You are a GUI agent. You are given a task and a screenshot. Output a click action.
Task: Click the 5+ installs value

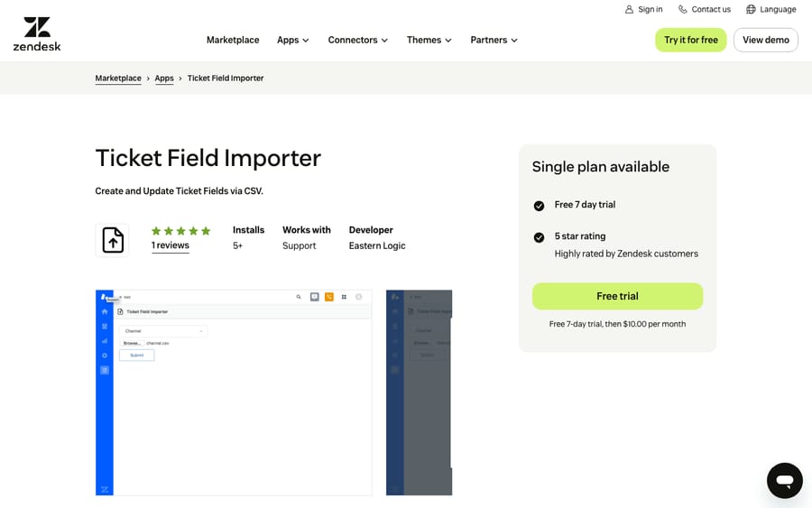tap(237, 246)
